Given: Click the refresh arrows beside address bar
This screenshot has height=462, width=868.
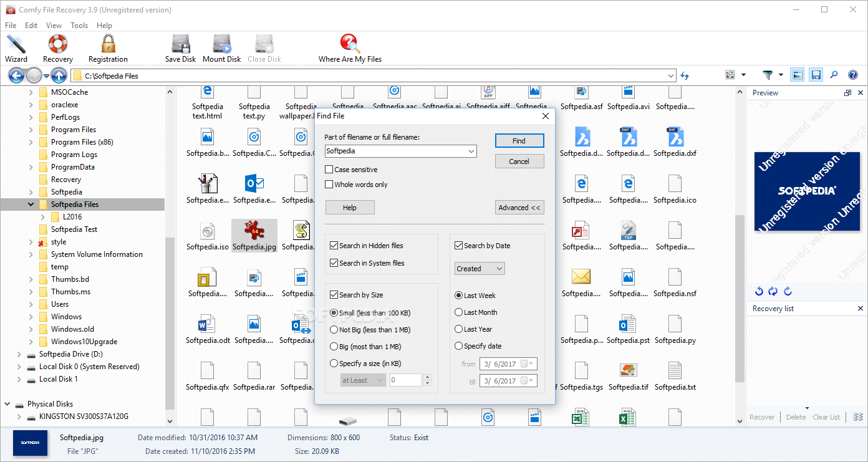Looking at the screenshot, I should tap(685, 75).
